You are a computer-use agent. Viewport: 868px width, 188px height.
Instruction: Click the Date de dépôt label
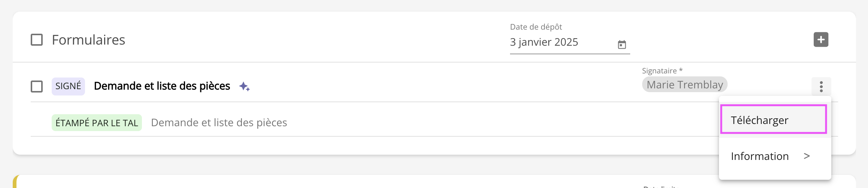point(536,27)
